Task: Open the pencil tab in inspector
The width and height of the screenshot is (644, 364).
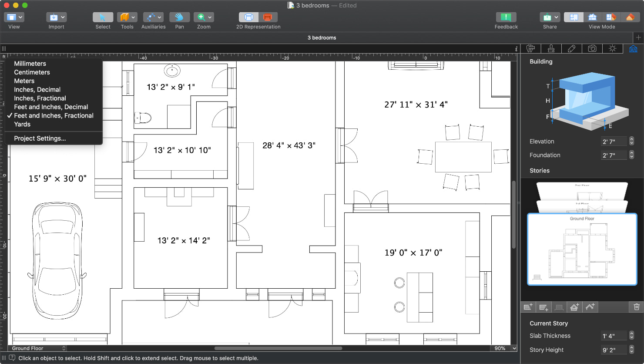Action: click(x=571, y=49)
